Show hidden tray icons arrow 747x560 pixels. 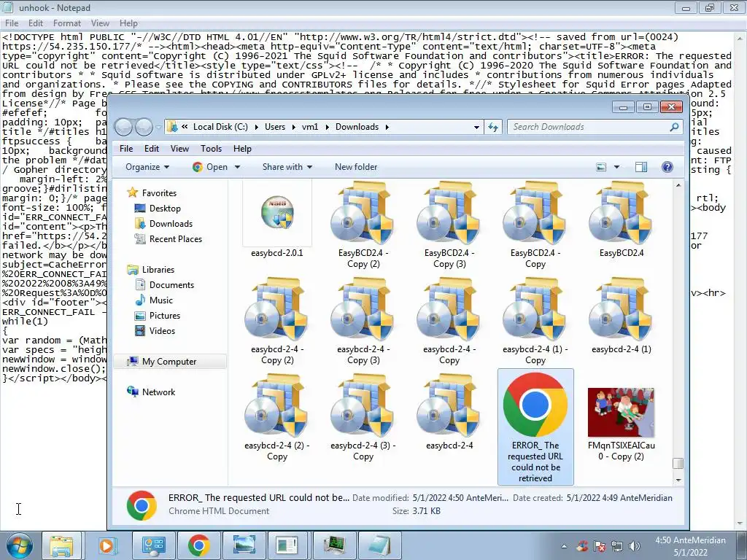click(564, 546)
